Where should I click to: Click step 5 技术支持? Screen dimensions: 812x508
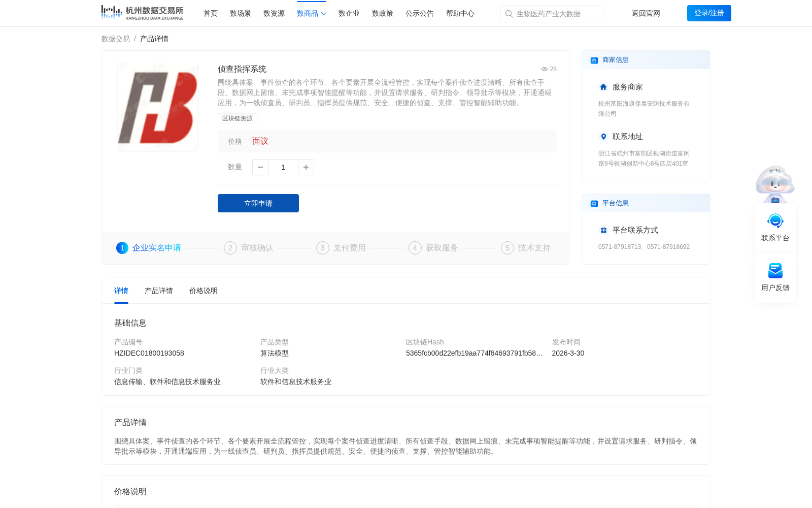526,248
